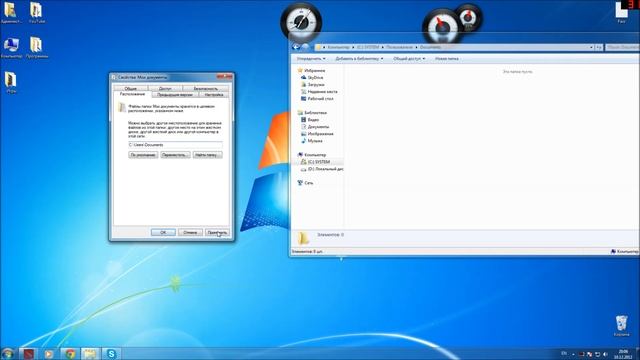Screen dimensions: 640x360
Task: Click the volume icon in system tray
Action: tap(605, 354)
